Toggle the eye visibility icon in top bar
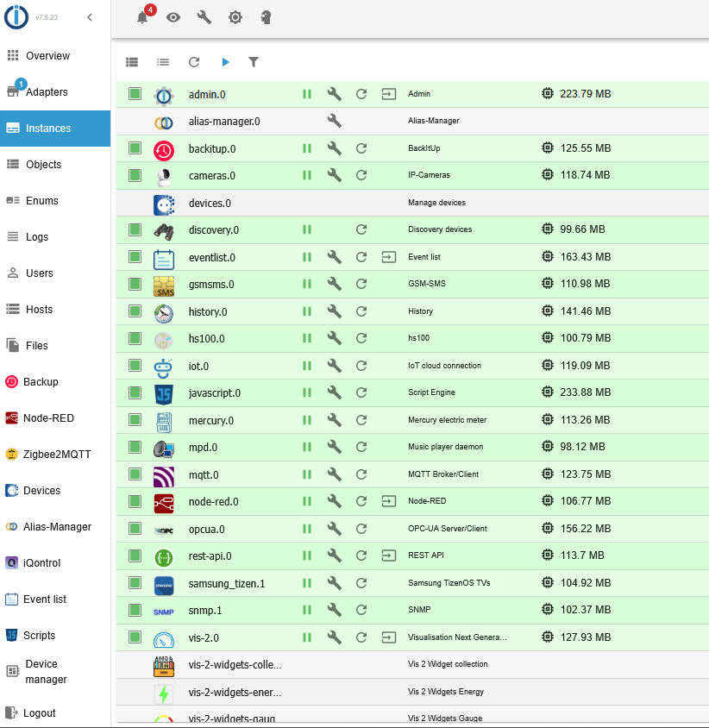The height and width of the screenshot is (728, 709). 173,17
